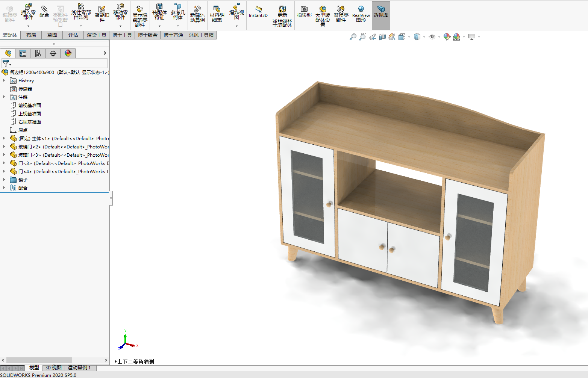This screenshot has height=378, width=588.
Task: Click the 配合 (Mate) paperclip tool in the ribbon
Action: click(44, 12)
